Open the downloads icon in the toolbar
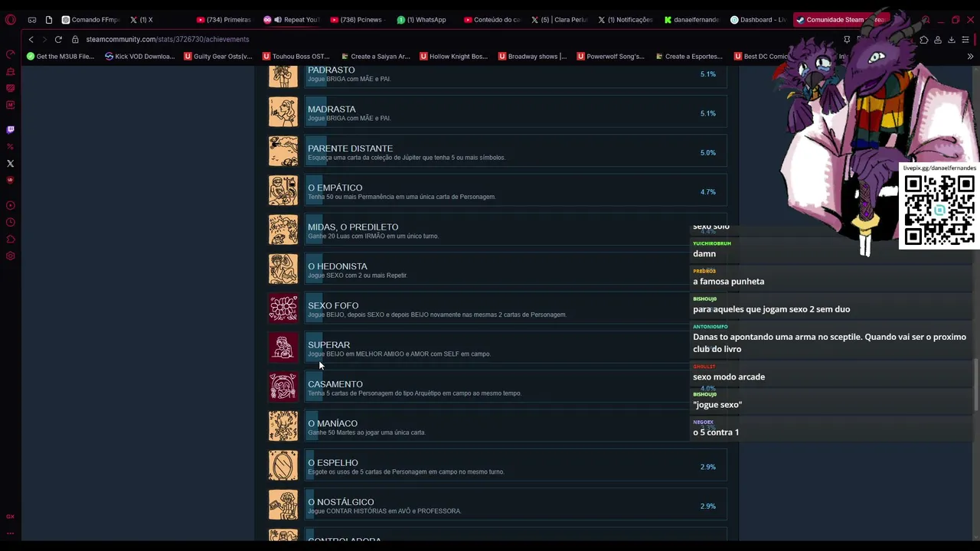Viewport: 980px width, 551px height. (x=952, y=39)
